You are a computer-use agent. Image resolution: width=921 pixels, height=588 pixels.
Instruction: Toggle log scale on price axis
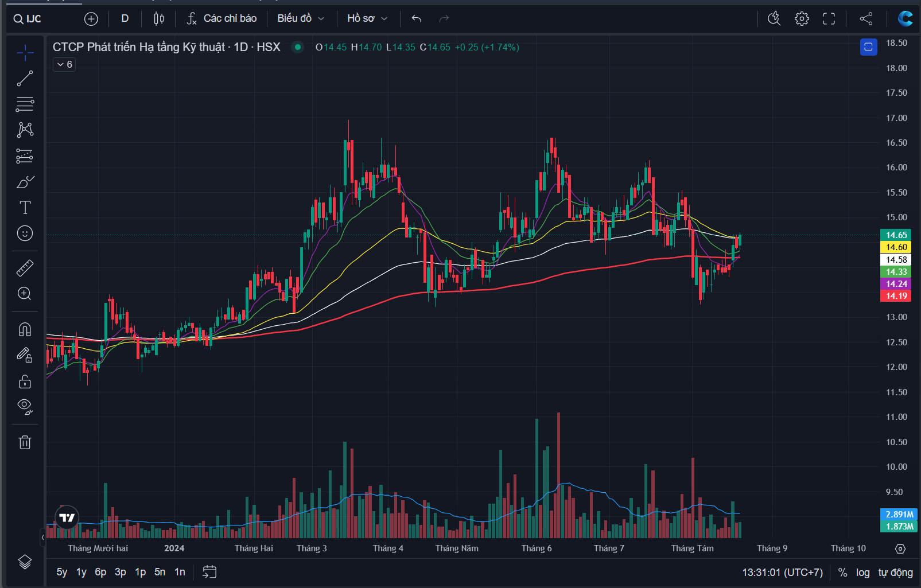(x=862, y=573)
